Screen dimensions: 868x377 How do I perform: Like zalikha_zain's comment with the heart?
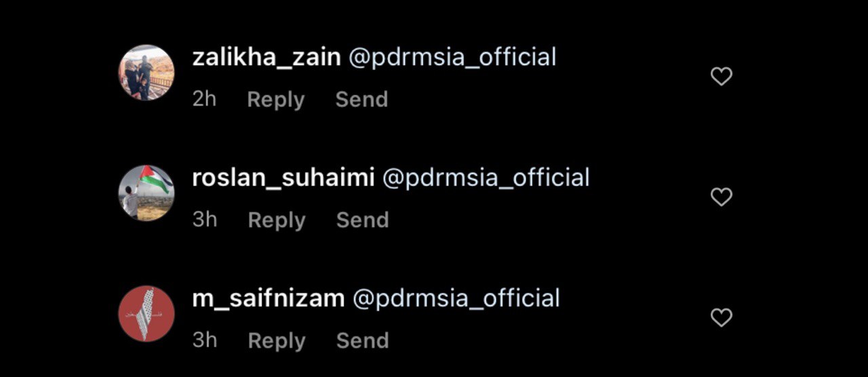point(721,77)
